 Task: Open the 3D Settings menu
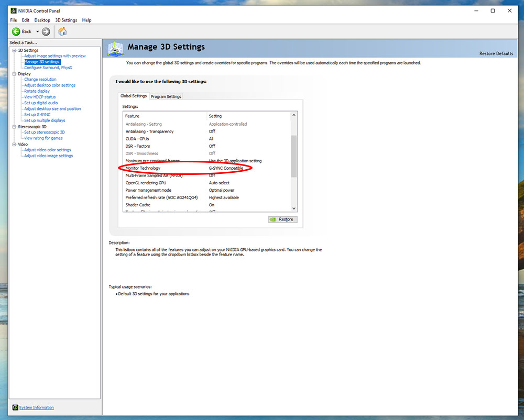pos(66,20)
